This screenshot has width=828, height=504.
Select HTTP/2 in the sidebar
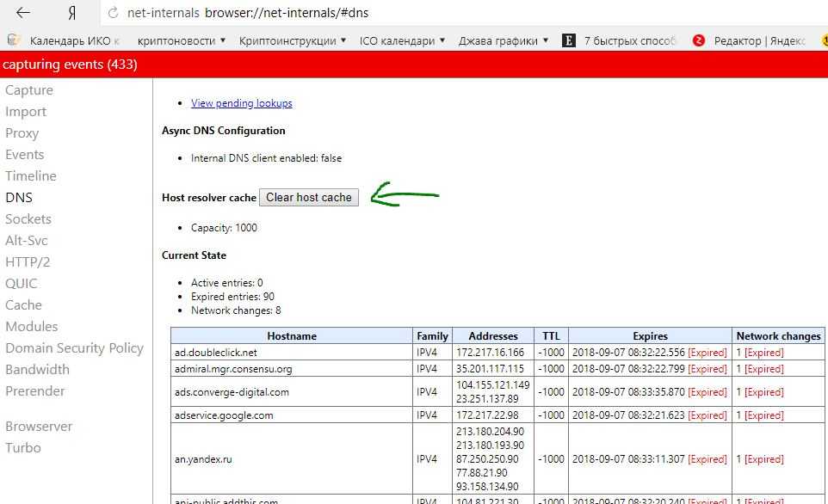tap(28, 262)
